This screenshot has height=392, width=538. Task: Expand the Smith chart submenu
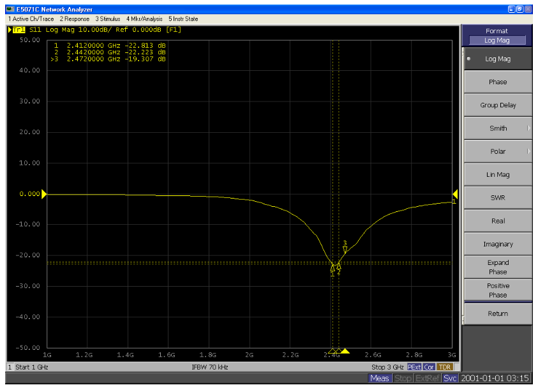click(498, 128)
